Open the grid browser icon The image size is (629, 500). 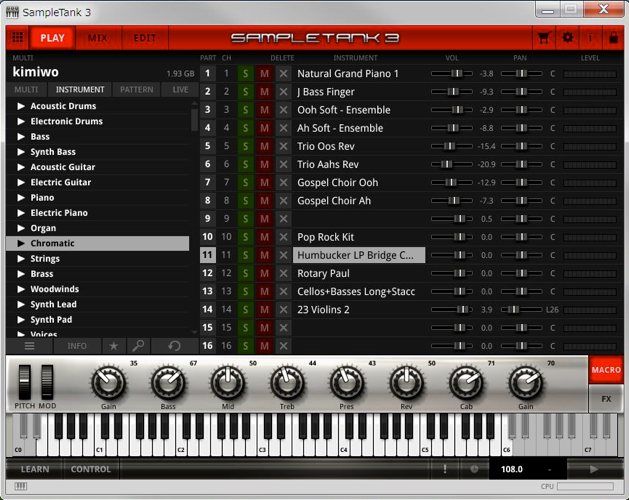point(17,38)
